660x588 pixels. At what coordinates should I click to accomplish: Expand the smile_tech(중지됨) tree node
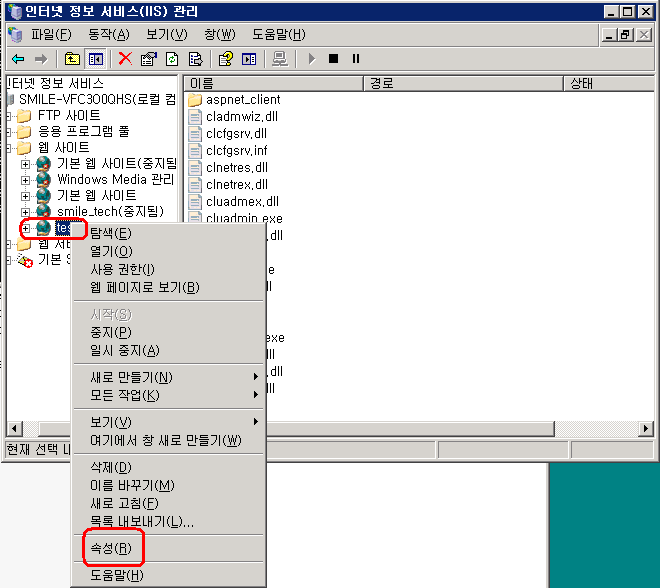click(x=26, y=212)
